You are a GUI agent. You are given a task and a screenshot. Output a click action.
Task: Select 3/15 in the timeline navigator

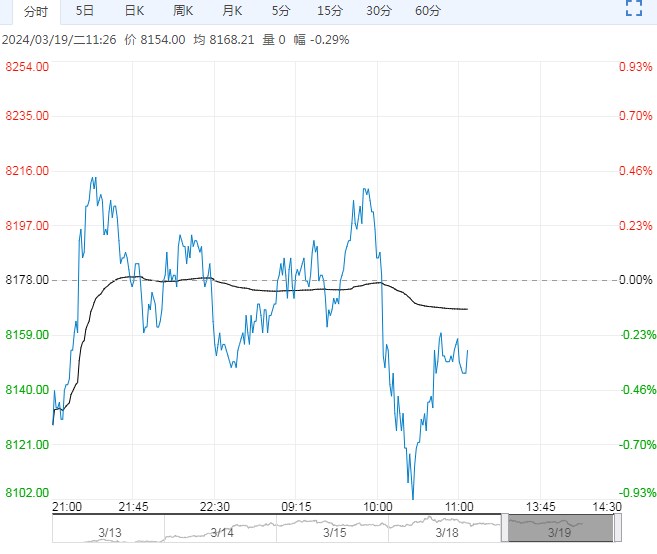click(x=334, y=532)
